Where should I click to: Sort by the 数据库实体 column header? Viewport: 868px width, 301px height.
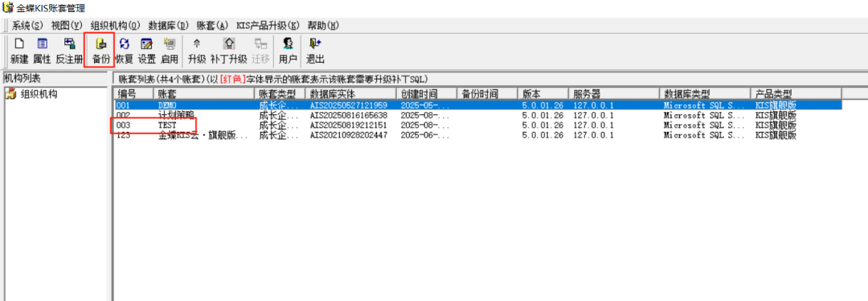(x=351, y=93)
